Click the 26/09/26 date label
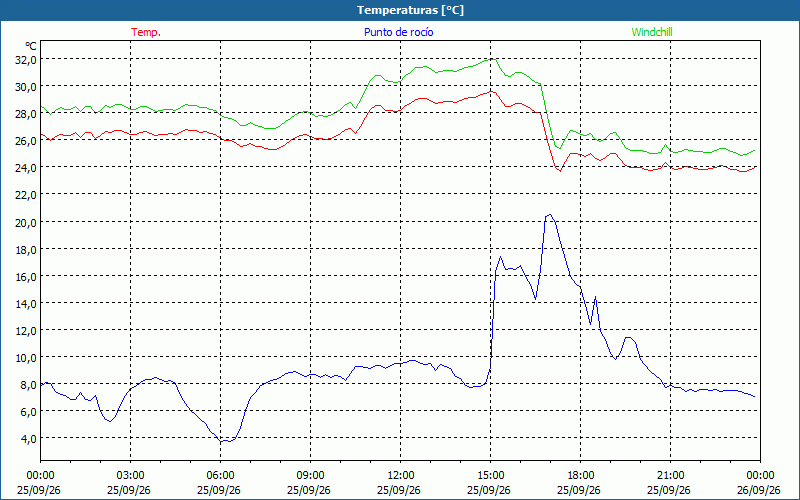The height and width of the screenshot is (500, 800). point(759,490)
